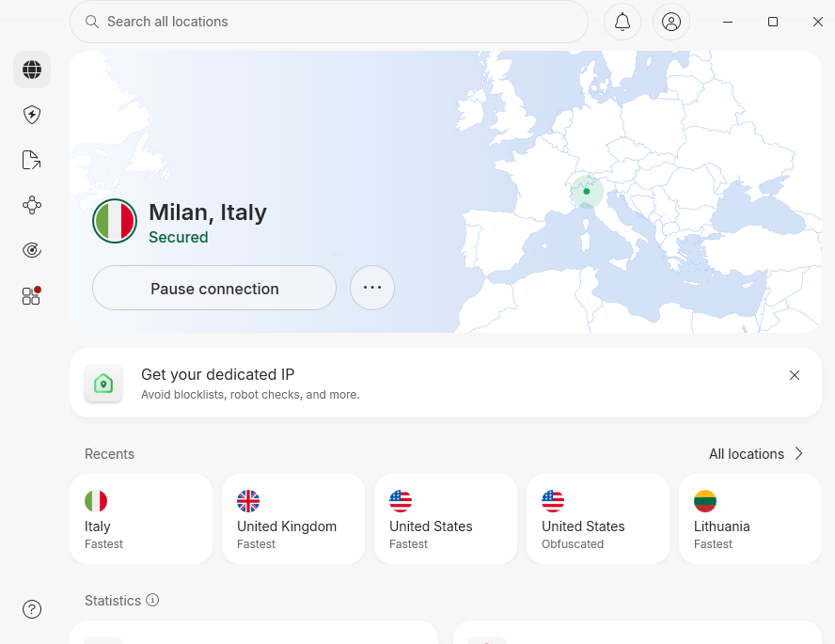Connect to Italy Fastest recent card
Image resolution: width=835 pixels, height=644 pixels.
pos(141,519)
